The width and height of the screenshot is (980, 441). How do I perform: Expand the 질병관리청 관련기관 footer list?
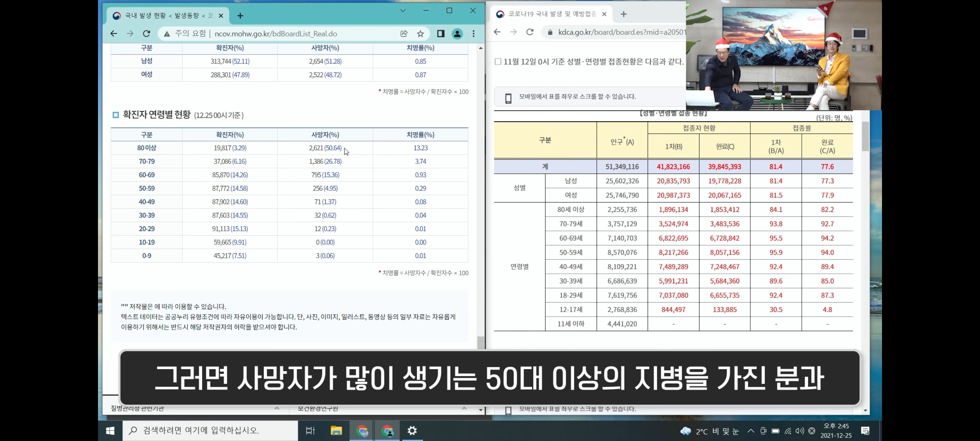point(277,408)
